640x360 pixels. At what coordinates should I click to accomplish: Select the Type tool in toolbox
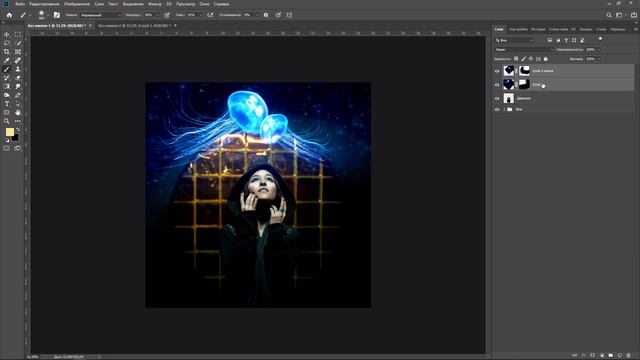click(7, 104)
